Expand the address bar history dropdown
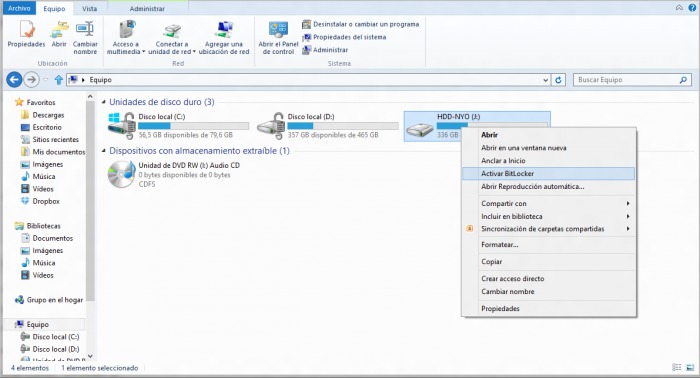 [x=545, y=80]
